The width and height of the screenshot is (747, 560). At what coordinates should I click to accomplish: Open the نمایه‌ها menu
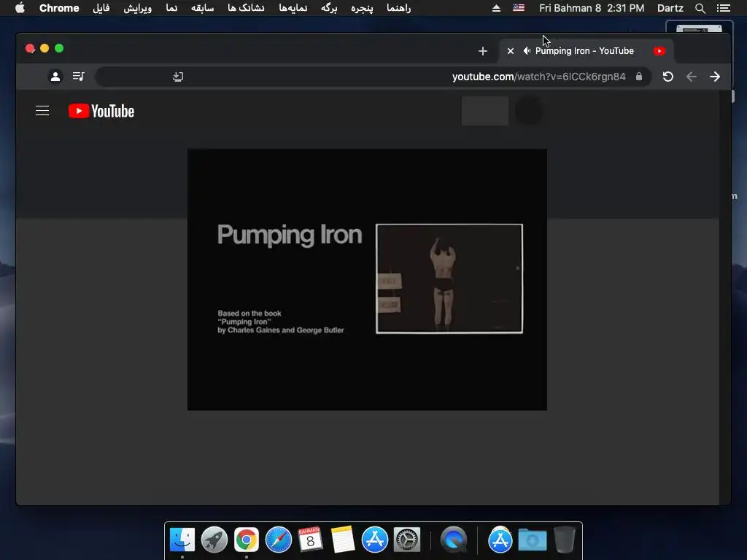click(293, 8)
